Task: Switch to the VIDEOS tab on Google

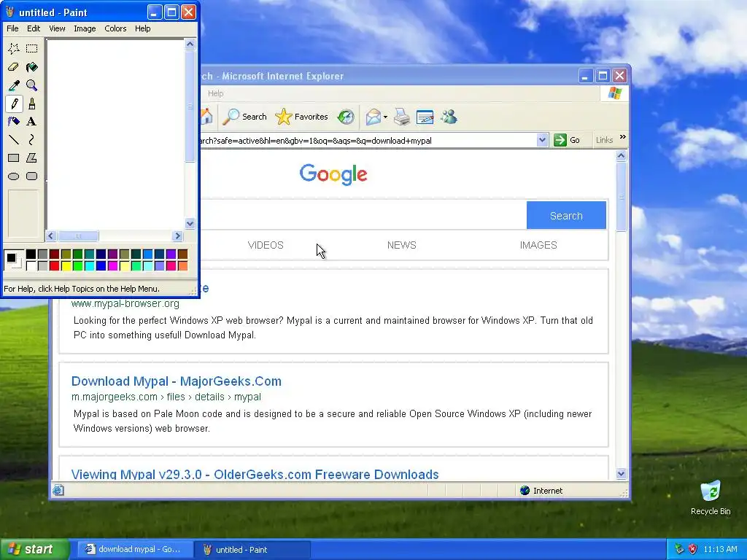Action: pyautogui.click(x=266, y=245)
